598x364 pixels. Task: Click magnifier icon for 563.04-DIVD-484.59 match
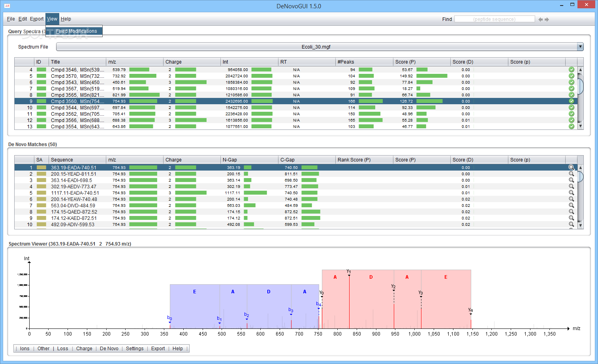pos(571,205)
